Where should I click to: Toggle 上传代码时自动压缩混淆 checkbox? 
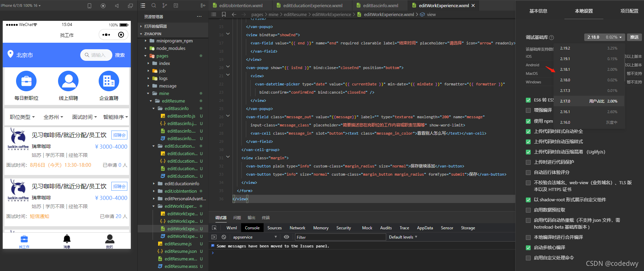528,152
